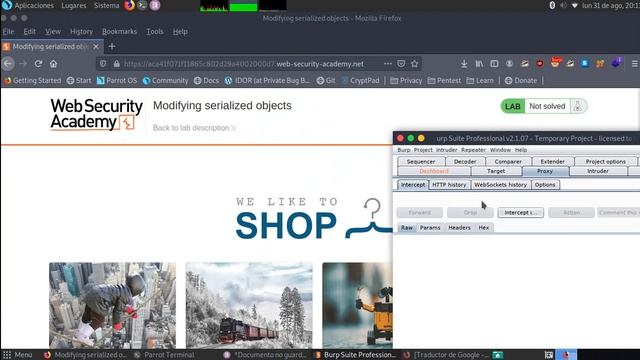Click the Forward button in Burp
The image size is (640, 360).
(420, 213)
